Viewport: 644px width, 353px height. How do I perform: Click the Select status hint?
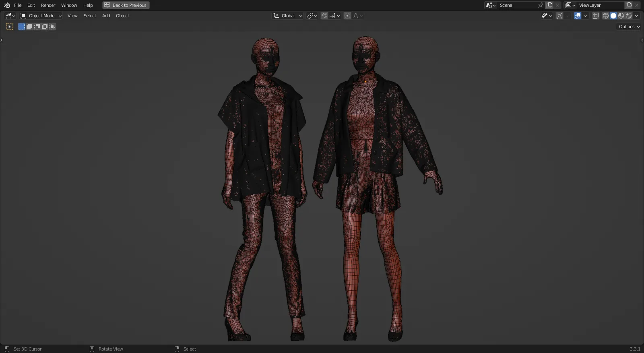click(x=190, y=349)
